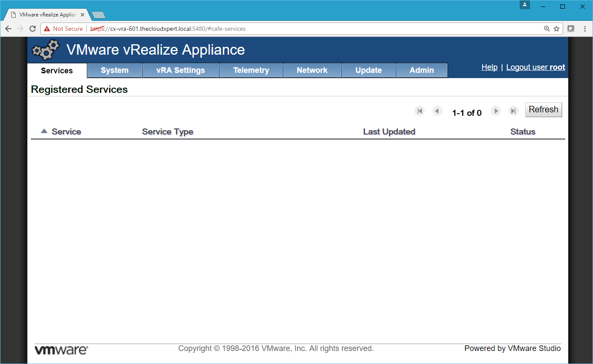Open the vRA Settings tab
The image size is (593, 364).
coord(181,70)
